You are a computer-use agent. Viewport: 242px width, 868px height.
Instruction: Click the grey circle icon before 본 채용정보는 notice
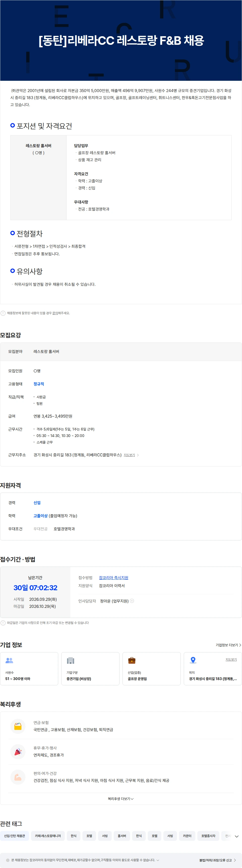point(8,860)
